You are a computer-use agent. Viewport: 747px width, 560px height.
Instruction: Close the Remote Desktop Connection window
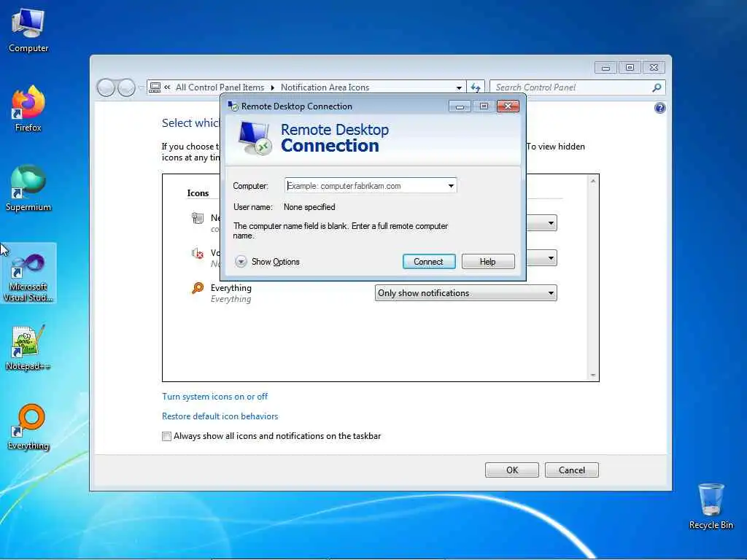click(x=508, y=106)
